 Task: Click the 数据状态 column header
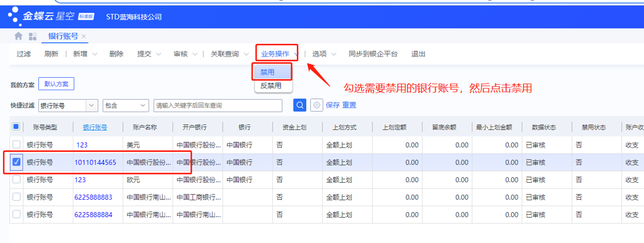pyautogui.click(x=544, y=127)
